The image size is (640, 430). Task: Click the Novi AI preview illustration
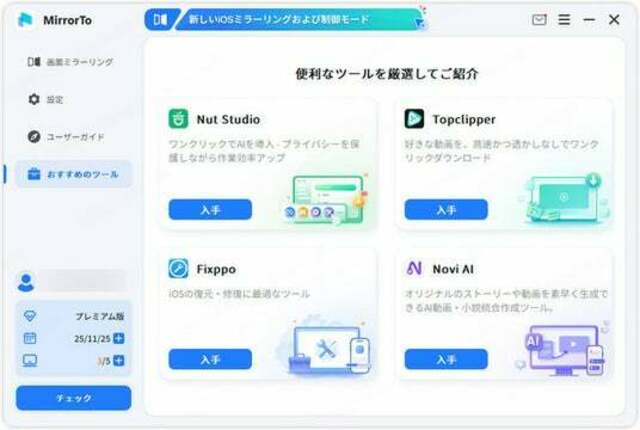[562, 349]
